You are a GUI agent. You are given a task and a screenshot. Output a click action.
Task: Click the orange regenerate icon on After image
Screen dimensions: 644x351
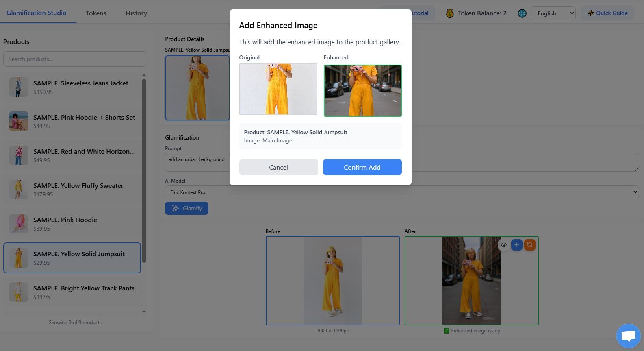tap(529, 245)
